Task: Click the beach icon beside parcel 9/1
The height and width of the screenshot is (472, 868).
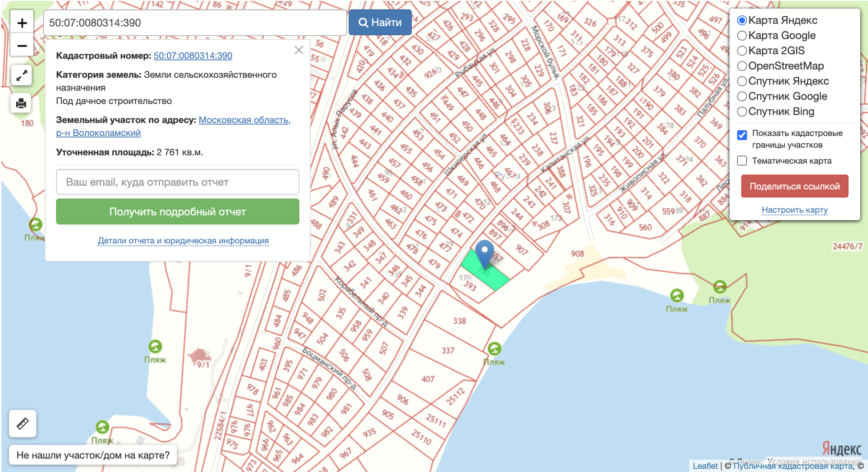Action: tap(155, 347)
